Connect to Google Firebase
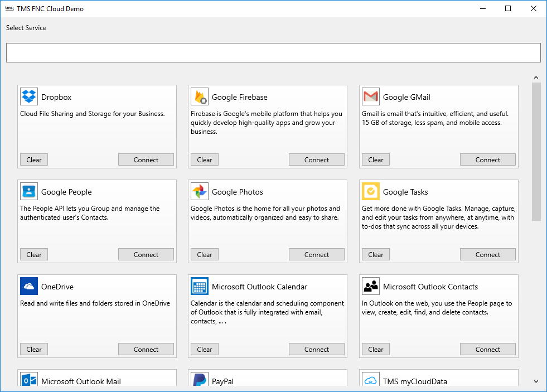The height and width of the screenshot is (392, 547). [316, 159]
